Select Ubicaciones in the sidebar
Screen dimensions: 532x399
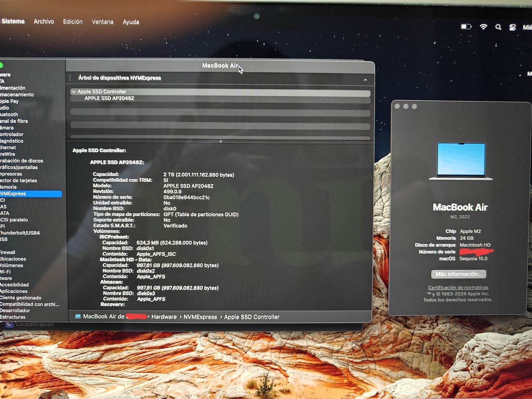point(13,259)
